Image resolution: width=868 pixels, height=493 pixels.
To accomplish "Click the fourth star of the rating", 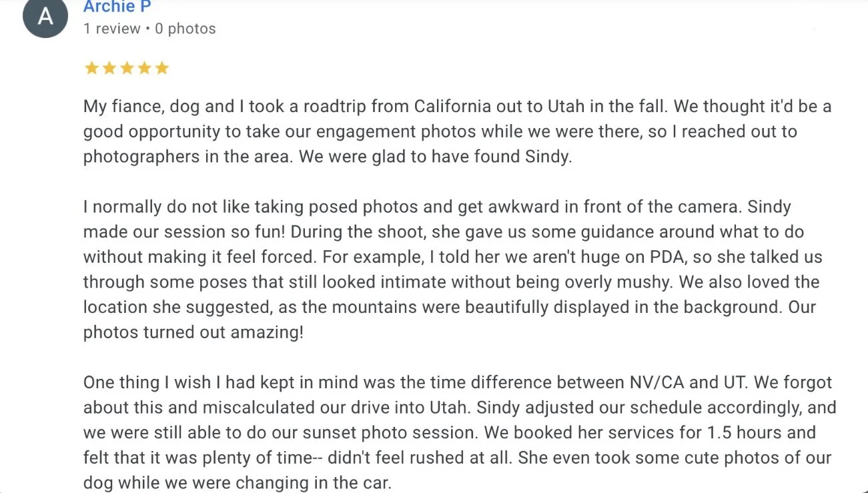I will 144,68.
